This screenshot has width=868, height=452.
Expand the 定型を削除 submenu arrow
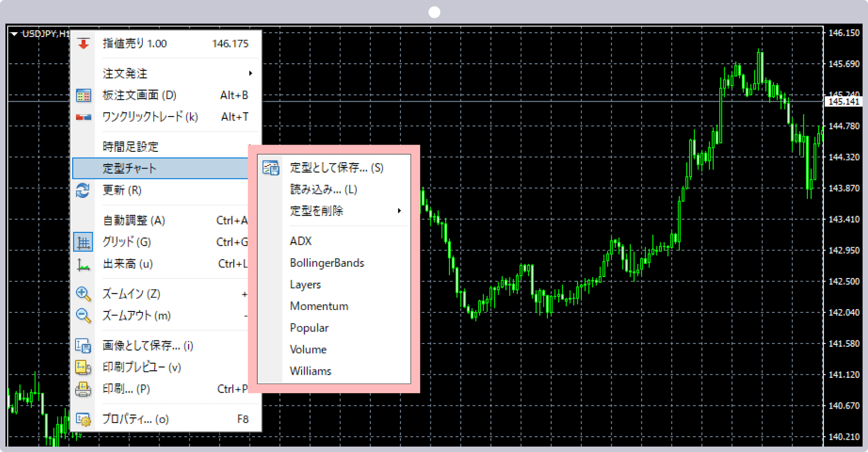[x=400, y=211]
